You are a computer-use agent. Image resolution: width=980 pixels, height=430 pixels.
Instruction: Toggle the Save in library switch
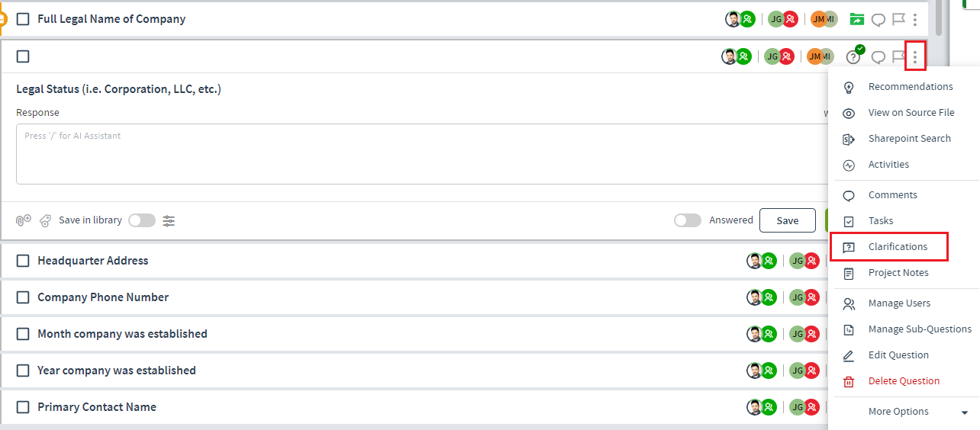tap(142, 220)
